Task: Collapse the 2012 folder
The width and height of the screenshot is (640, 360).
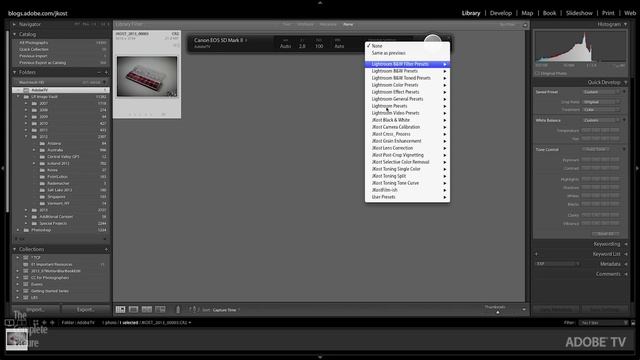Action: [26, 137]
